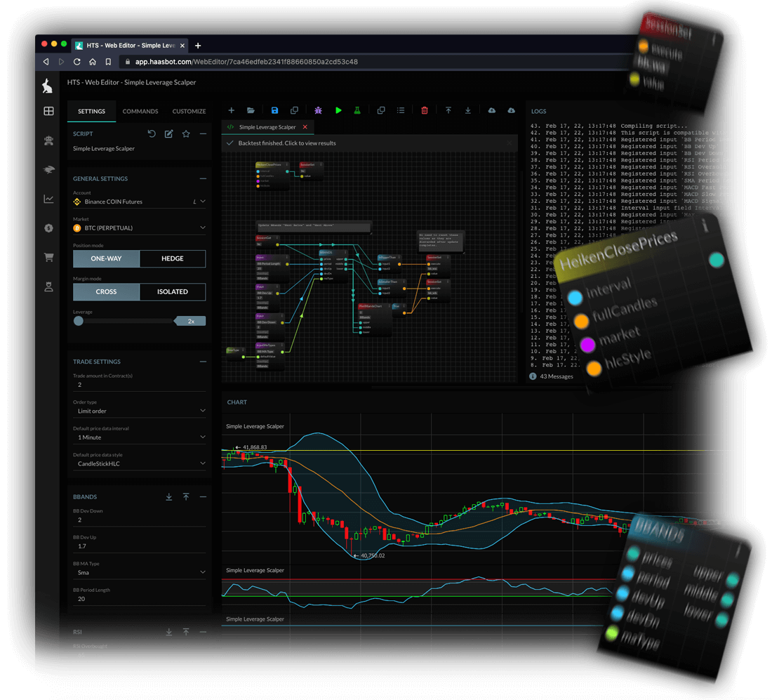Viewport: 772px width, 700px height.
Task: Open the CUSTOMIZE tab
Action: pyautogui.click(x=189, y=111)
